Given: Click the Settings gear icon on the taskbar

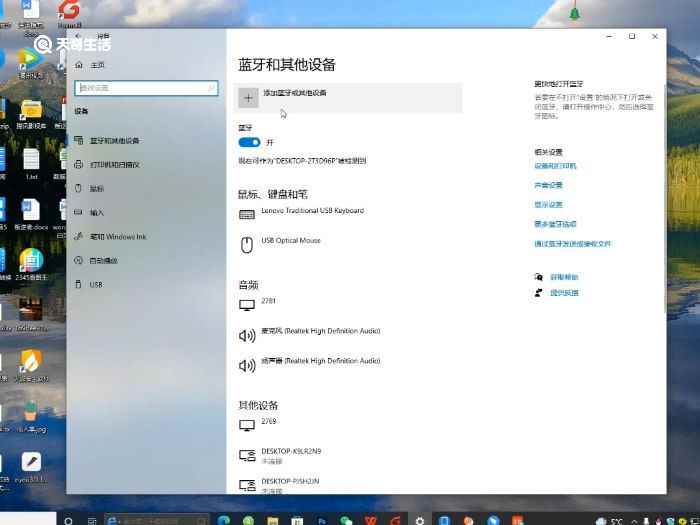Looking at the screenshot, I should tap(420, 521).
